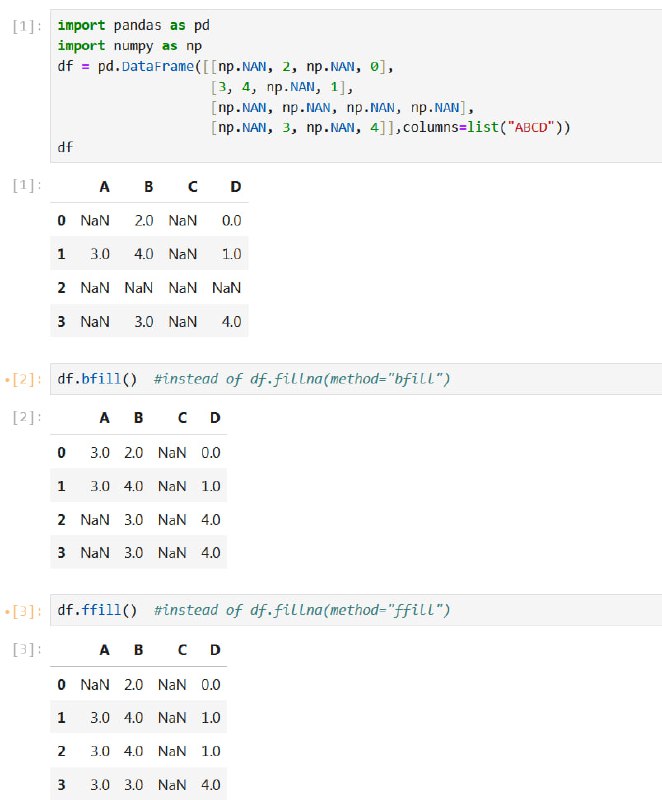This screenshot has height=800, width=662.
Task: Click the df.bfill() code cell
Action: tap(356, 379)
